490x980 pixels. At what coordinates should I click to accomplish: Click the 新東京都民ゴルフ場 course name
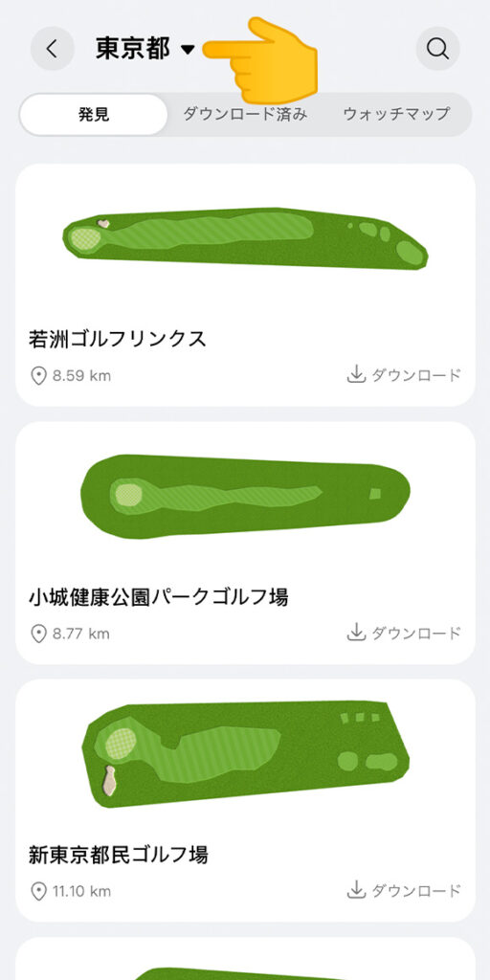(x=118, y=854)
